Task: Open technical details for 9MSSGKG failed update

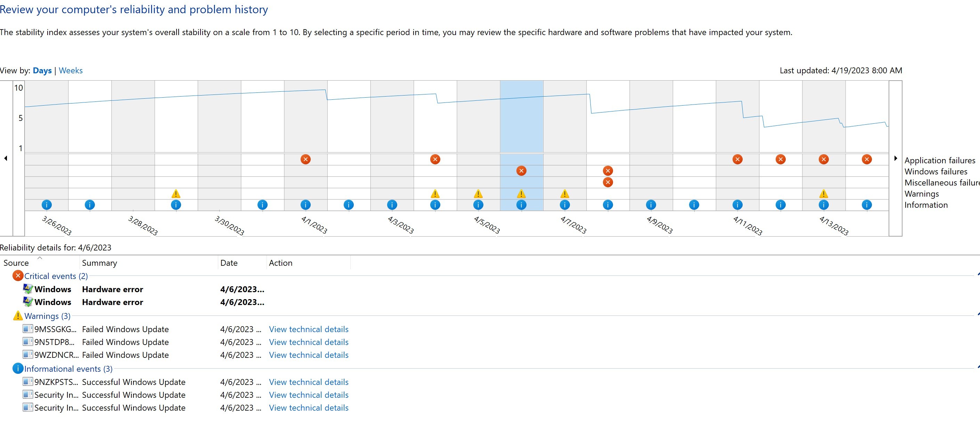Action: click(x=309, y=329)
